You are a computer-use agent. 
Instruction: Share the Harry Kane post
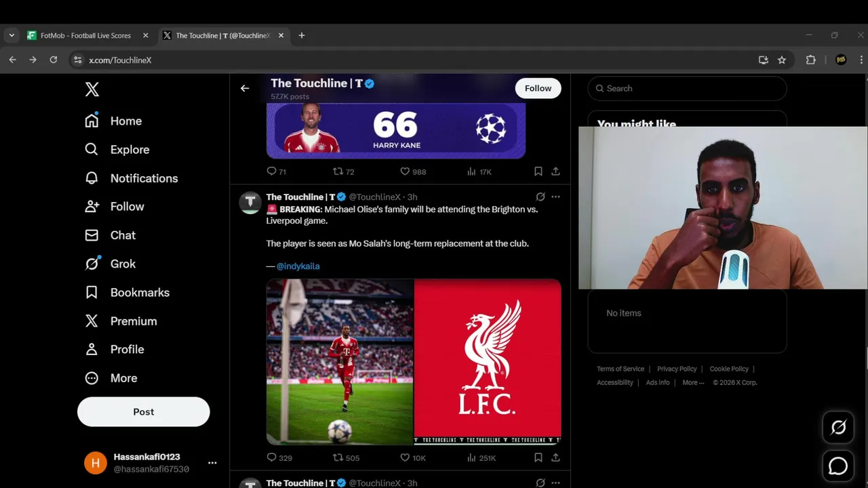[555, 171]
